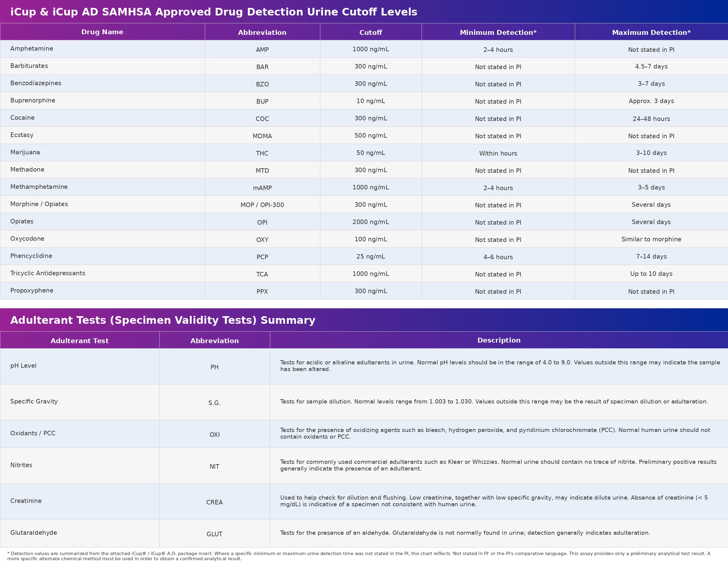Click the BUP abbreviation cell
728x569 pixels.
click(x=262, y=101)
